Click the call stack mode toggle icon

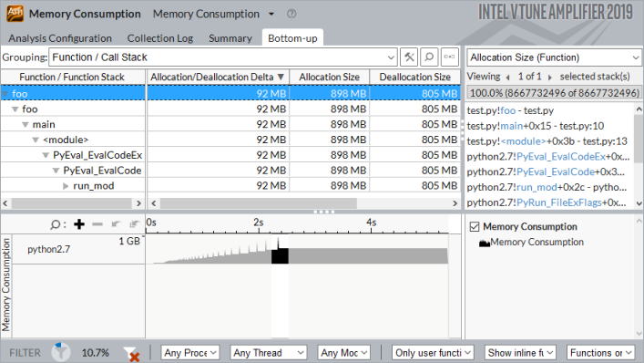450,57
